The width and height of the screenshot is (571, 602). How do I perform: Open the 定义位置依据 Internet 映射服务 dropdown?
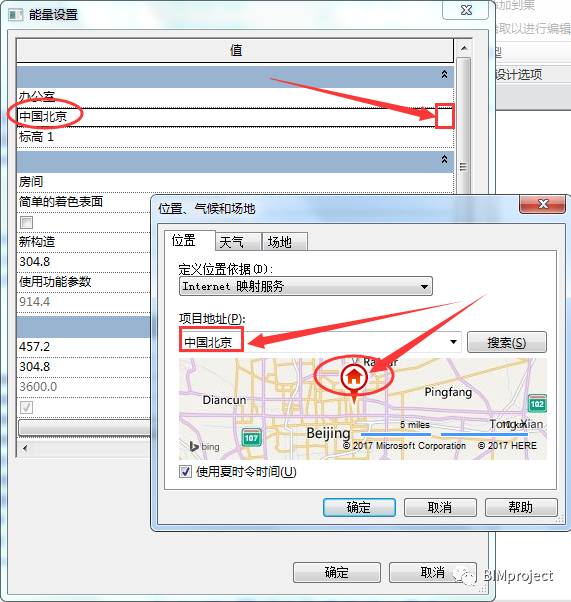(306, 286)
